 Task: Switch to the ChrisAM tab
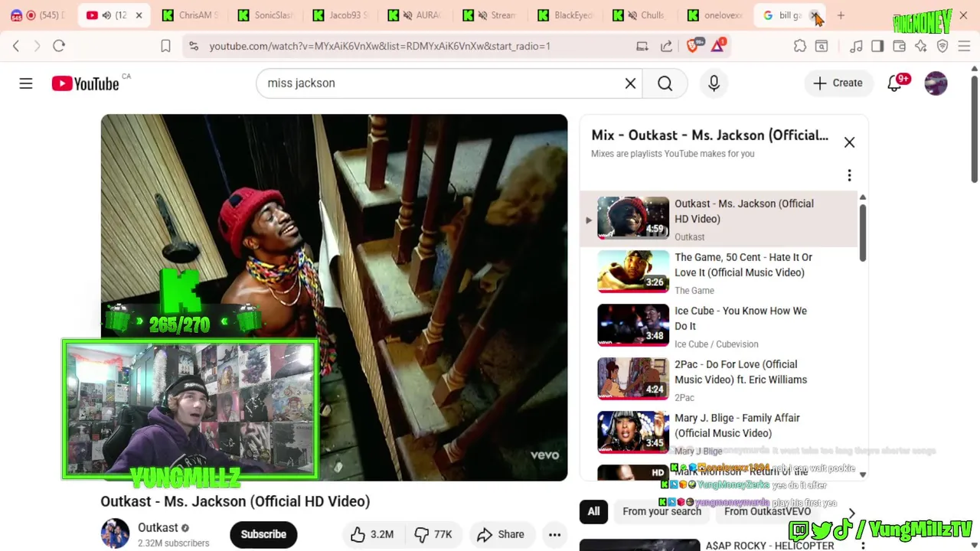tap(191, 15)
